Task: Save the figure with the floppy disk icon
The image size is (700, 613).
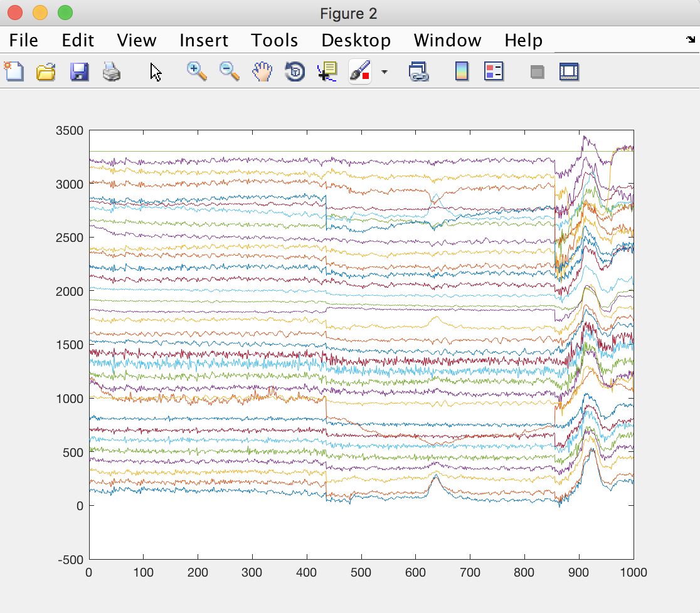Action: (79, 72)
